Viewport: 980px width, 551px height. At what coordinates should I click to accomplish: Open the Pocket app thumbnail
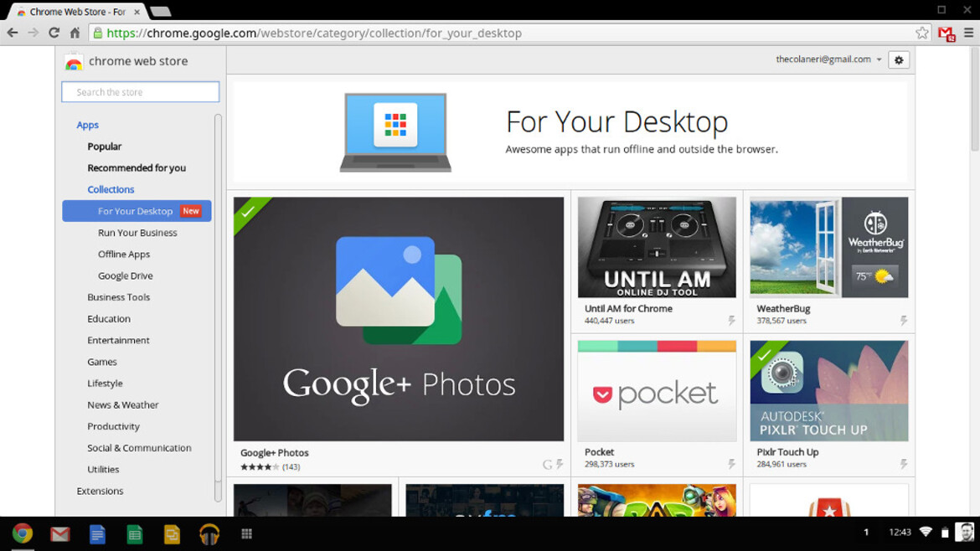[657, 391]
